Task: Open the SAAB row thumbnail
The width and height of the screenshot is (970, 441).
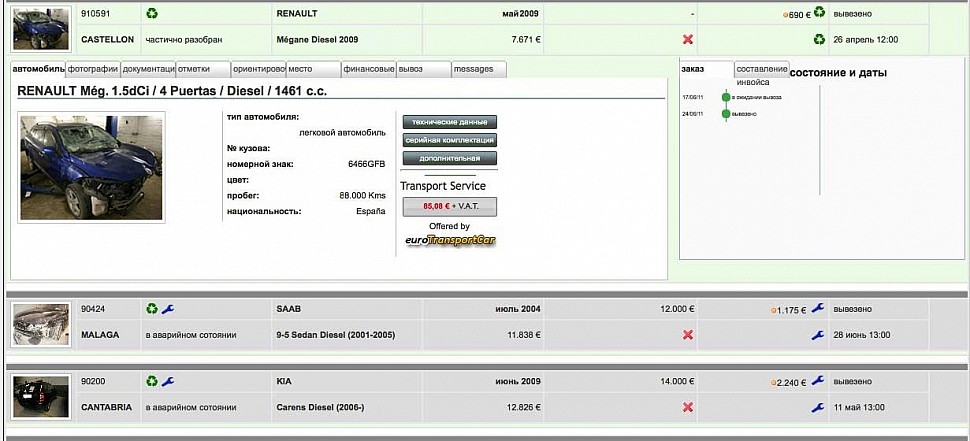Action: pos(41,325)
